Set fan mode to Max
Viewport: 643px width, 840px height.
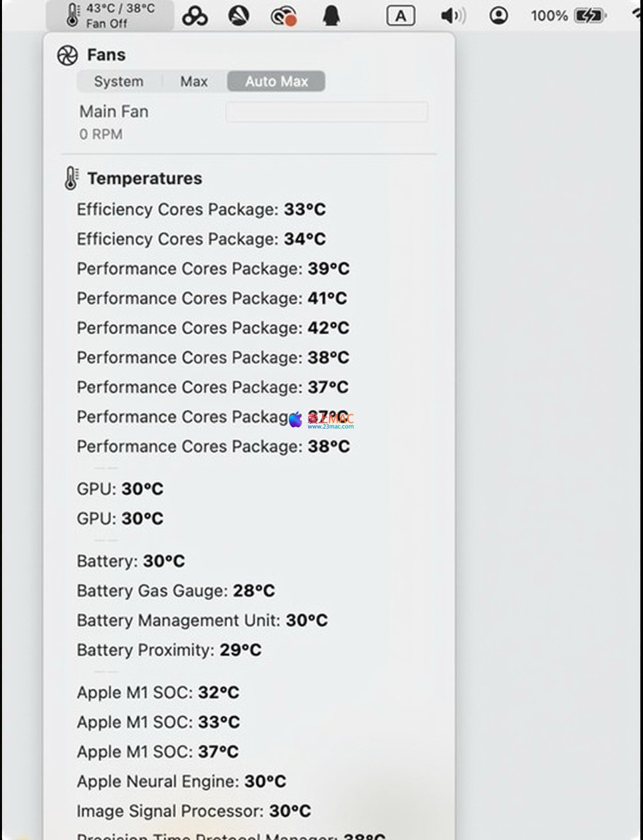coord(194,82)
